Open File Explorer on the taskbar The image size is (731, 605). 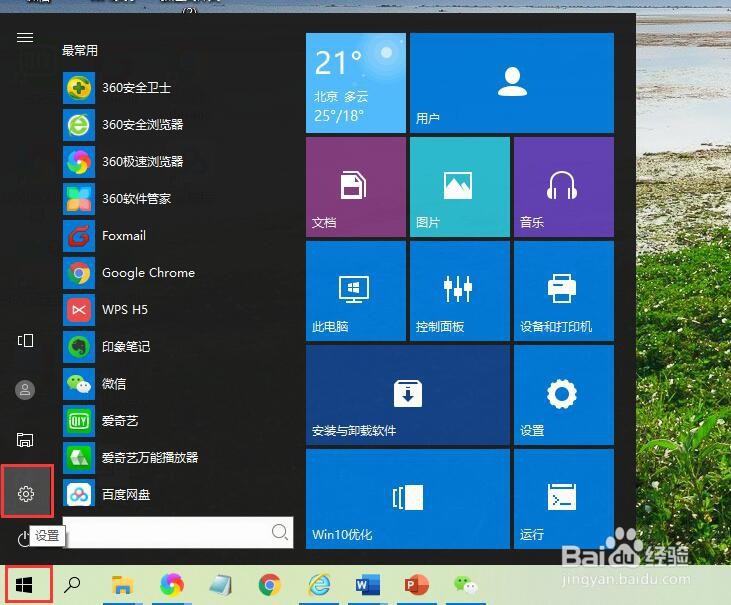[x=122, y=585]
